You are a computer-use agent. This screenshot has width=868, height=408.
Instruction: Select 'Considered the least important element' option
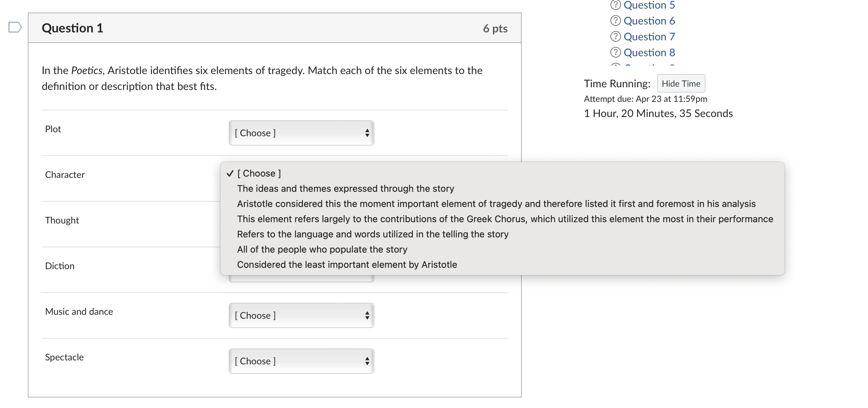point(347,265)
